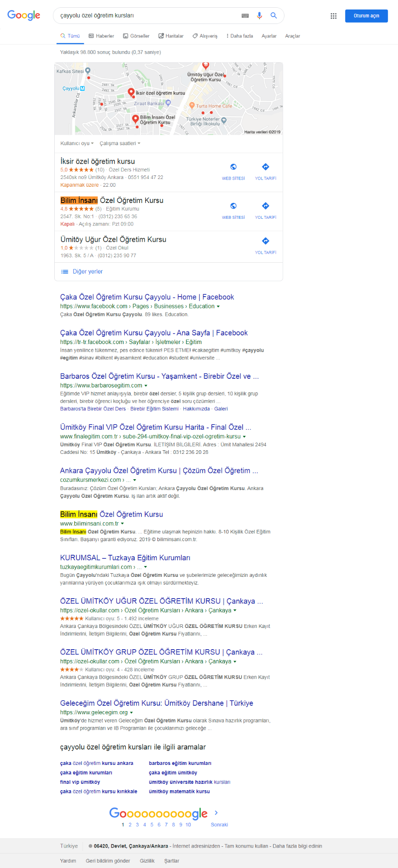Image resolution: width=398 pixels, height=868 pixels.
Task: Get directions icon for Ümitköy Uğur kursu
Action: point(265,241)
